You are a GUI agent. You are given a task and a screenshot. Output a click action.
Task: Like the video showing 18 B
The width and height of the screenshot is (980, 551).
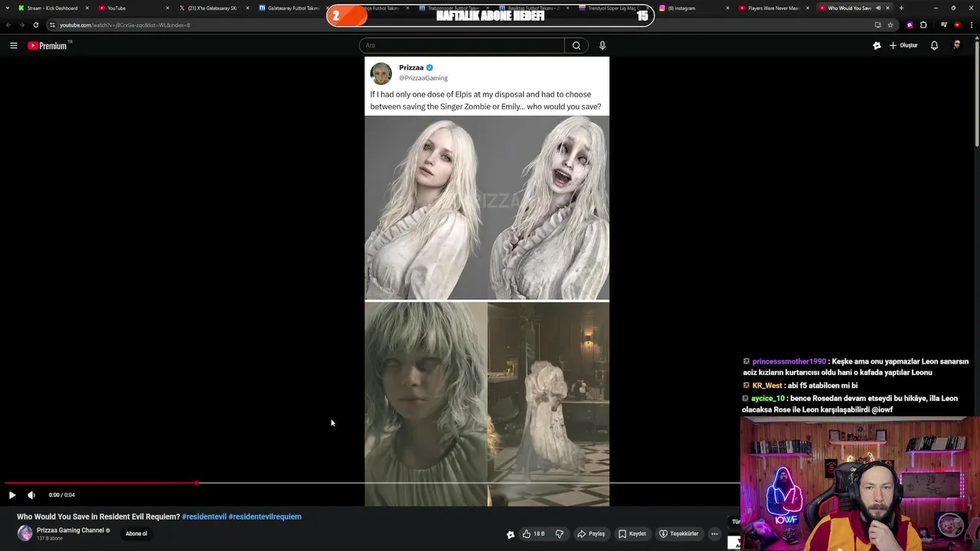click(534, 534)
